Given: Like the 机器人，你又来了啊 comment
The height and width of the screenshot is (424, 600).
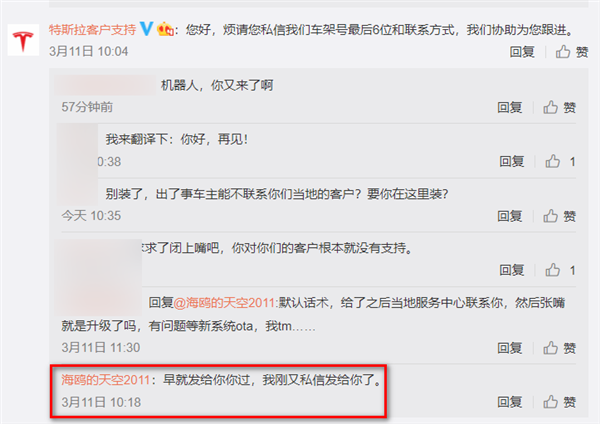Looking at the screenshot, I should click(x=559, y=108).
